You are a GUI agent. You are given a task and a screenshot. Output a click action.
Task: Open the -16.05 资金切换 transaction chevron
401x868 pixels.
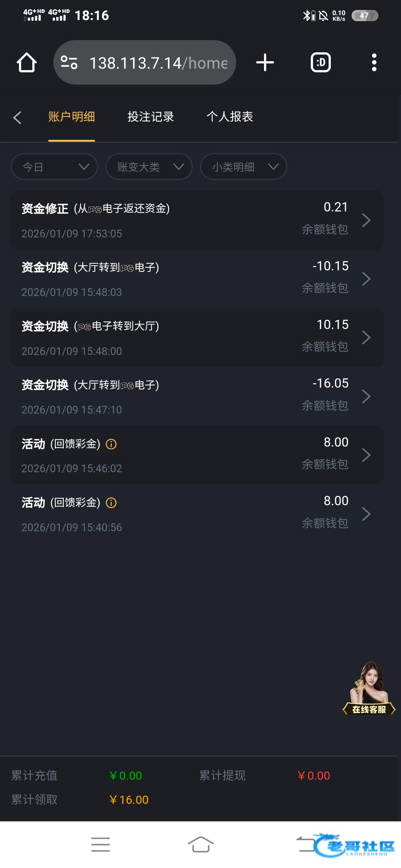click(x=366, y=397)
